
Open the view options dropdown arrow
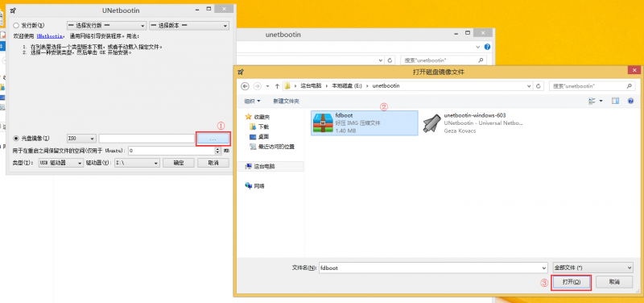tap(601, 102)
